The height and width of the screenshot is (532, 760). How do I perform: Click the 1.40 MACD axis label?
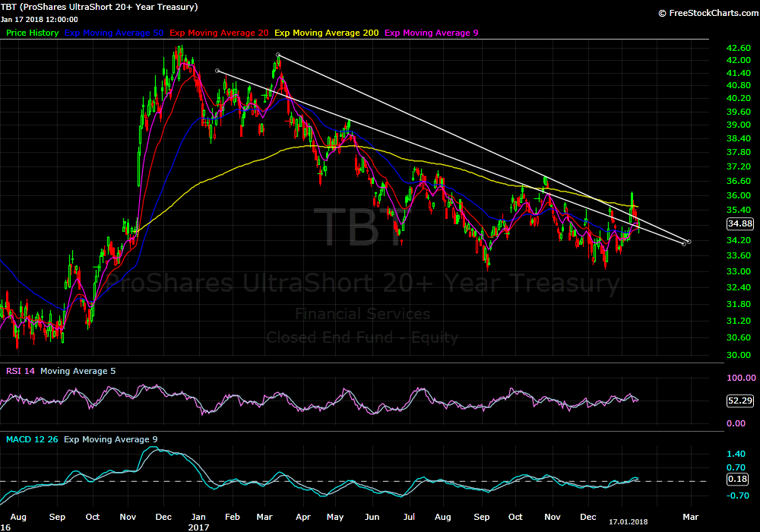736,454
